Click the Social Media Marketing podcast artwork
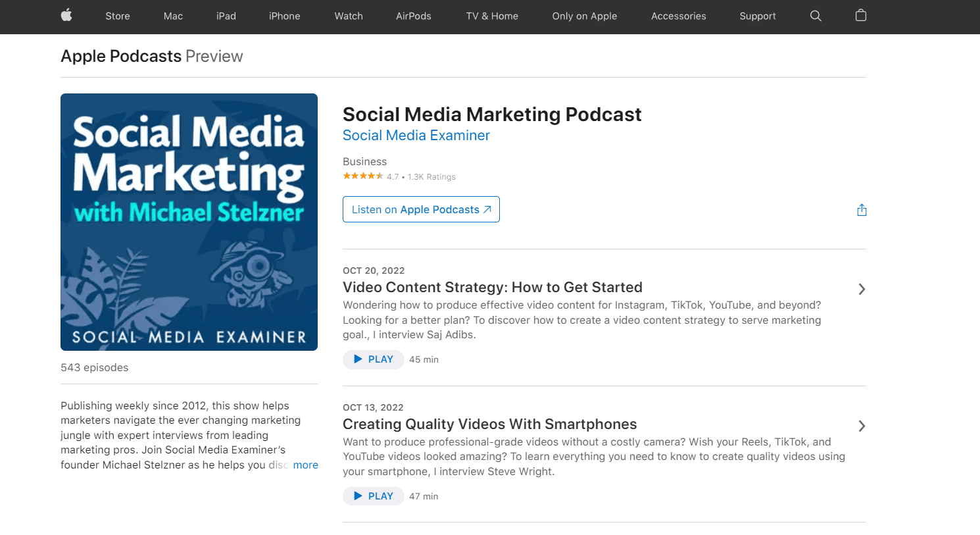This screenshot has width=980, height=535. coord(189,222)
